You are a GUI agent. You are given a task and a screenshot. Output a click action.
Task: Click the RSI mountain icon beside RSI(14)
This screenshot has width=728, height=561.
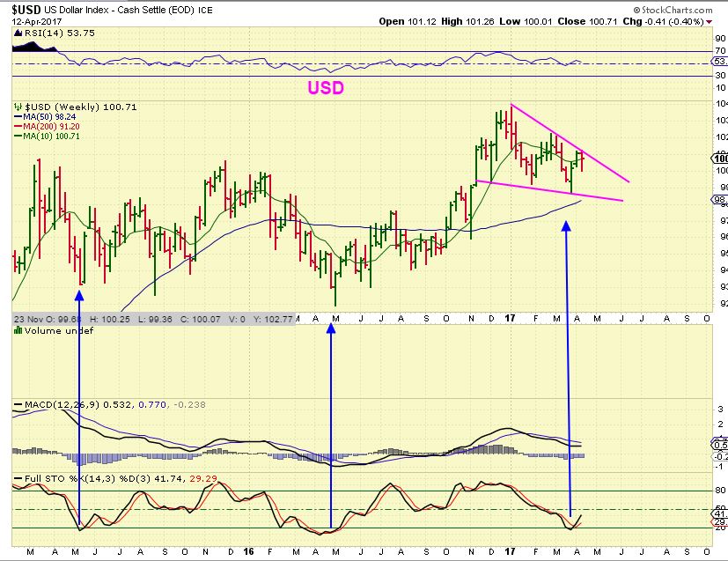coord(18,33)
